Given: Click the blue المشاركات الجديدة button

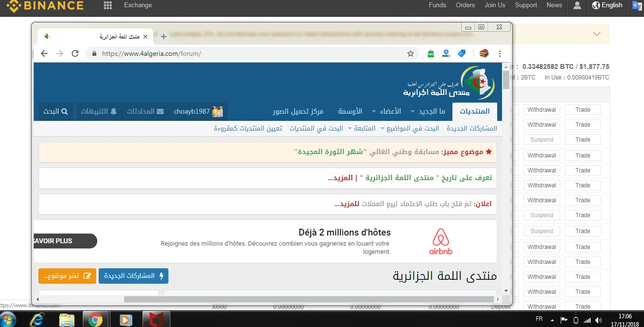Looking at the screenshot, I should (133, 276).
